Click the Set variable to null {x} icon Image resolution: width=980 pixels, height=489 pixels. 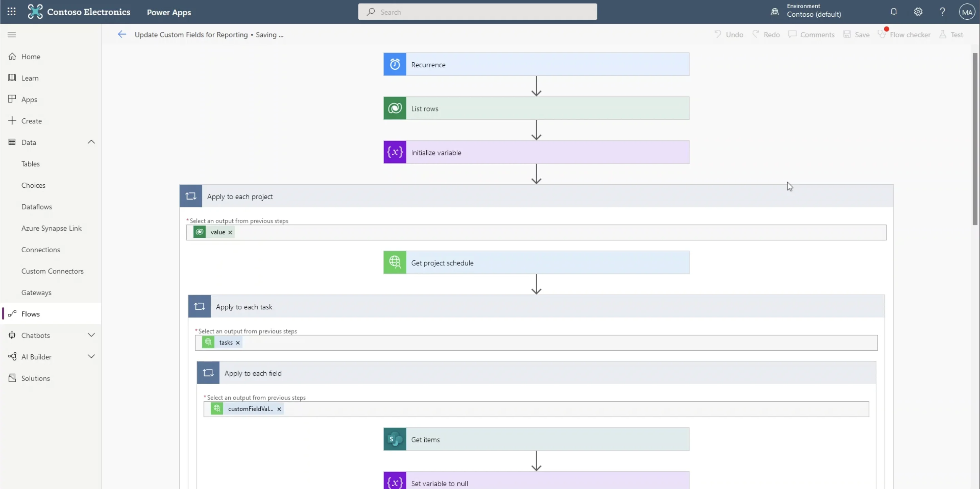[394, 482]
